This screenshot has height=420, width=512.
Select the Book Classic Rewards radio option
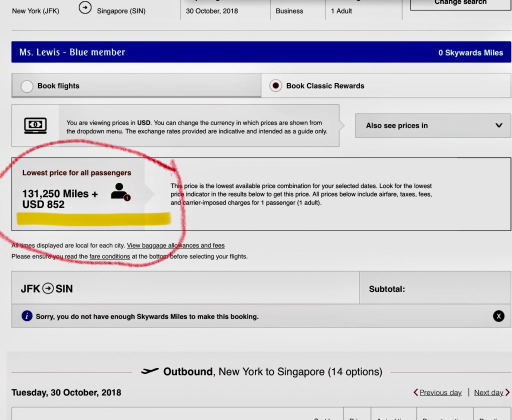(275, 85)
